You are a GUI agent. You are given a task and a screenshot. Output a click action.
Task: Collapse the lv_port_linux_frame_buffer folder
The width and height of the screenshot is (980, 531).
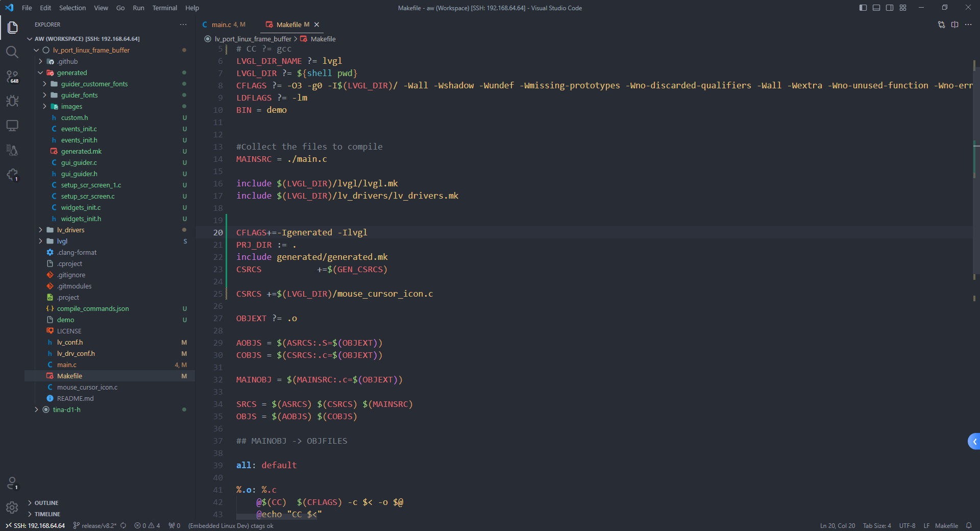coord(36,50)
